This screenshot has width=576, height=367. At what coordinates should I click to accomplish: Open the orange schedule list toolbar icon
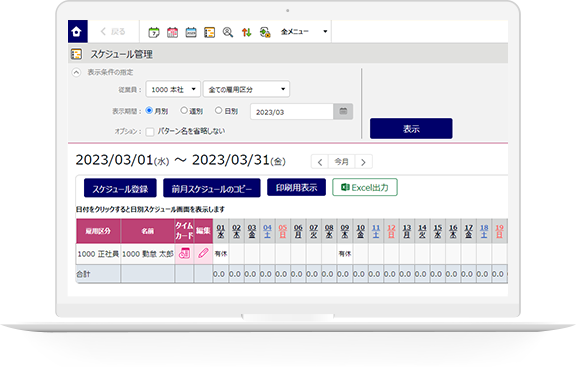pos(209,32)
